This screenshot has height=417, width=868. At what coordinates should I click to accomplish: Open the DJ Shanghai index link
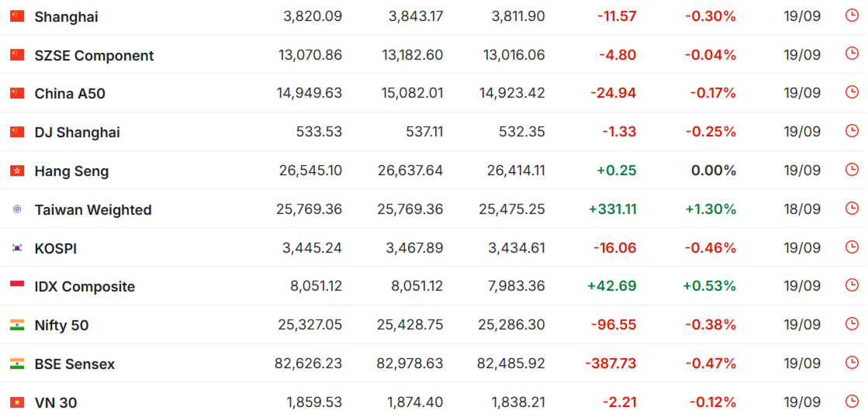point(78,133)
